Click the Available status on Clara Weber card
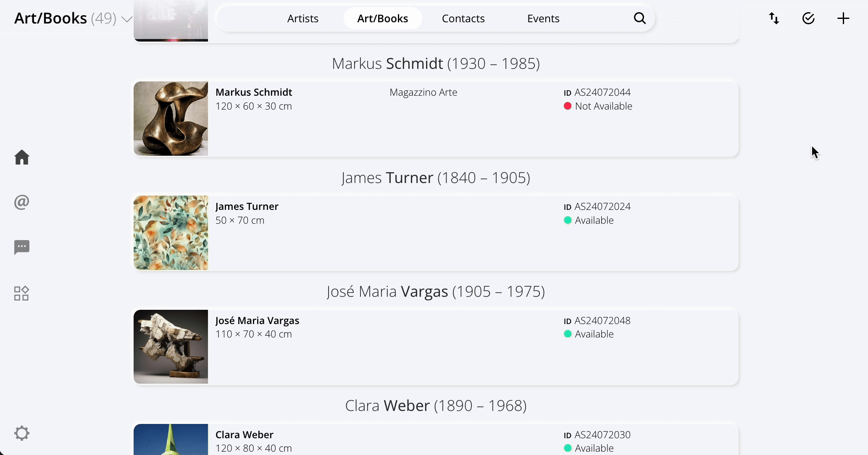The width and height of the screenshot is (868, 455). coord(594,448)
